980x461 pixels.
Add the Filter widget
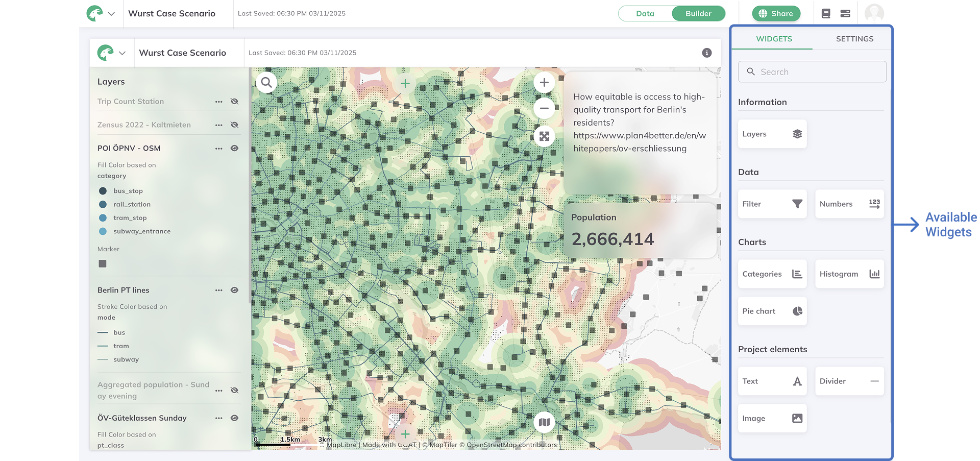(772, 204)
